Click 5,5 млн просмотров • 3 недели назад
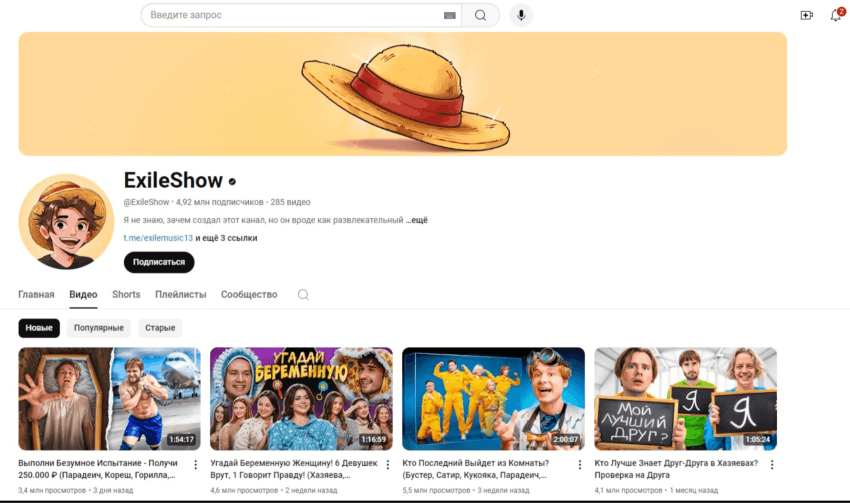Screen dimensions: 850x503 coord(466,491)
